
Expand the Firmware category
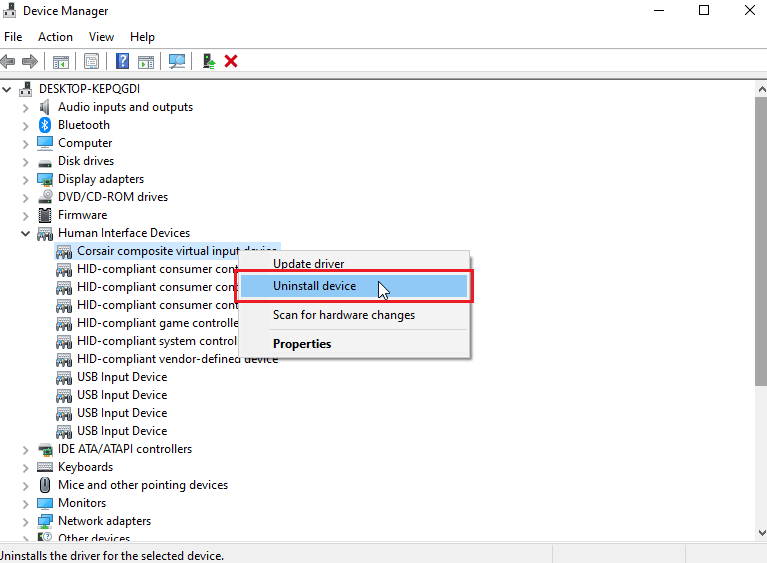25,216
